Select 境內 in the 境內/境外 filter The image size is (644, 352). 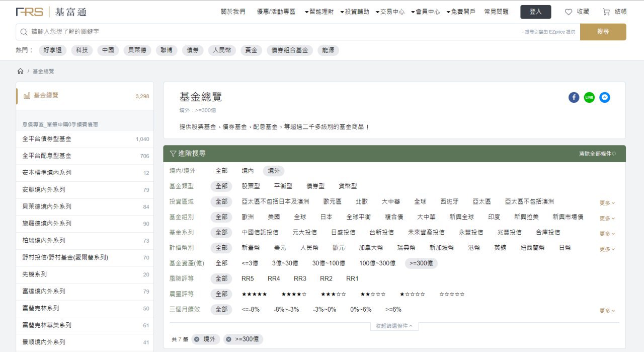point(248,171)
